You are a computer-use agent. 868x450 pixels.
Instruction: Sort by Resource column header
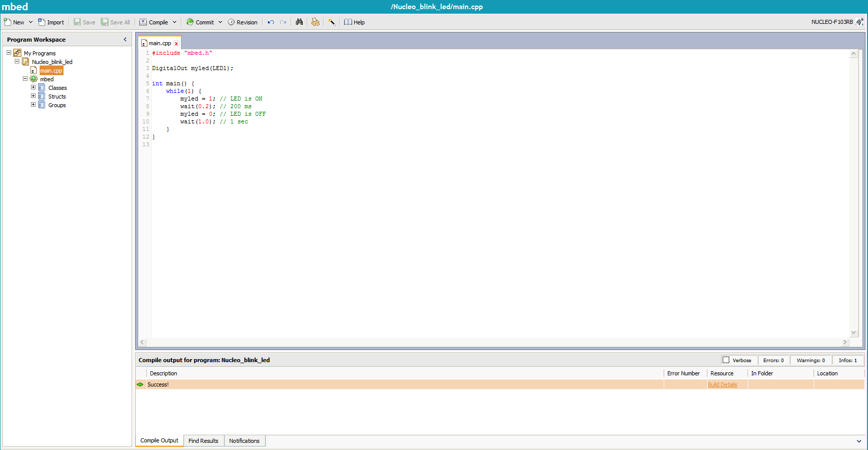727,373
